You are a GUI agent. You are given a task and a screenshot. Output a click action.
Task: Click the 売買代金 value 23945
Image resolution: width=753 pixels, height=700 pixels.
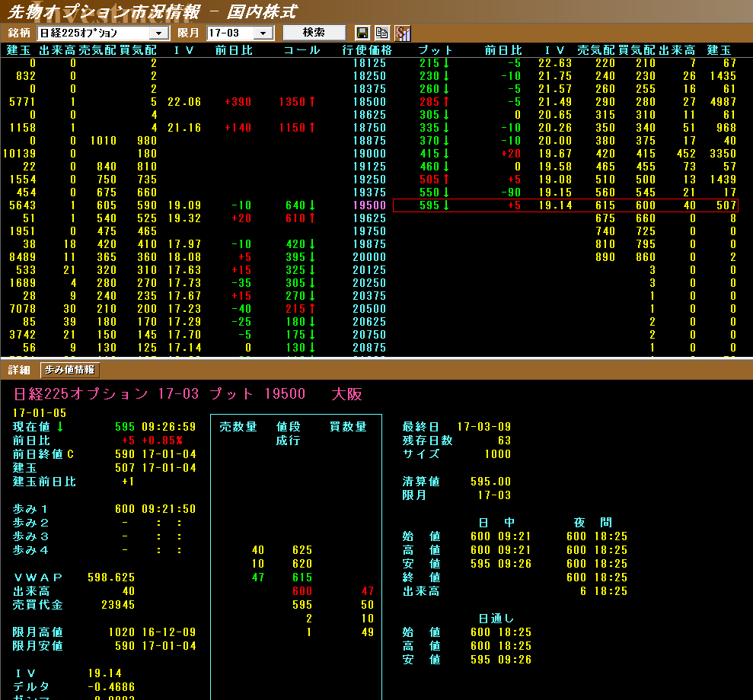(118, 605)
